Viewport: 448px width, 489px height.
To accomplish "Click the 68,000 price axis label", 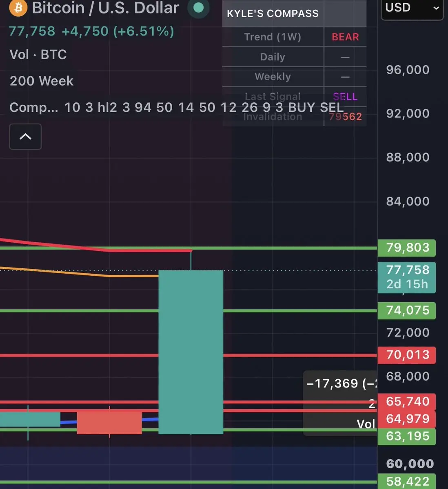I will click(x=408, y=376).
